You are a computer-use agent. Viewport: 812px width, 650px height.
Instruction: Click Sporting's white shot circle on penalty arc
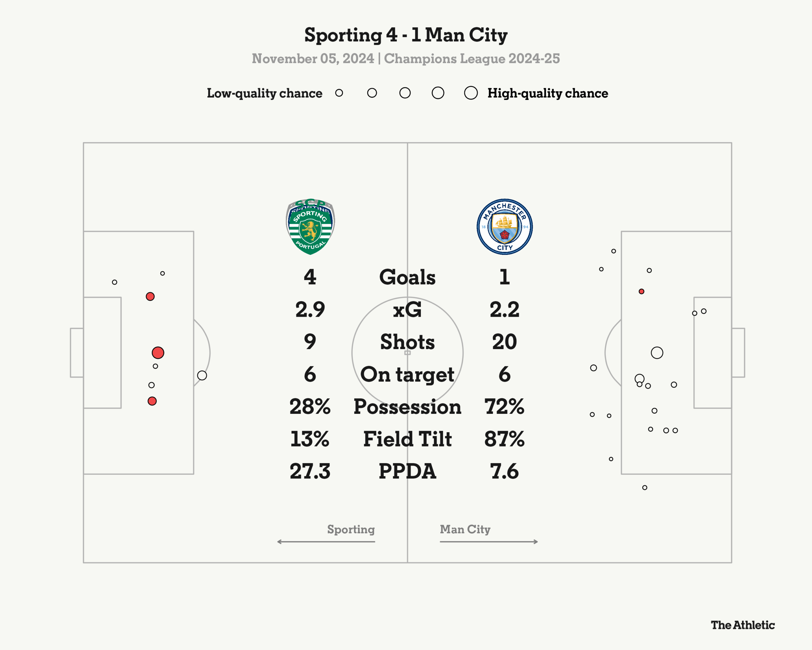(x=202, y=375)
